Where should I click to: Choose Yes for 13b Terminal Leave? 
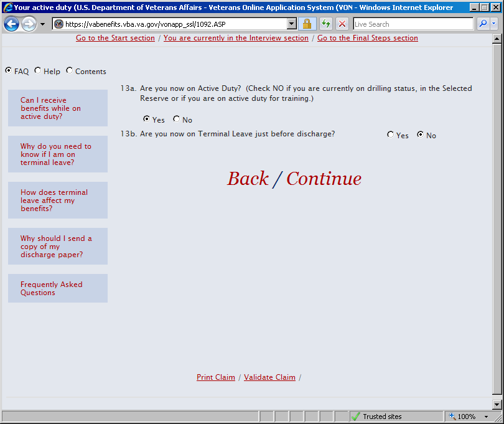(391, 134)
